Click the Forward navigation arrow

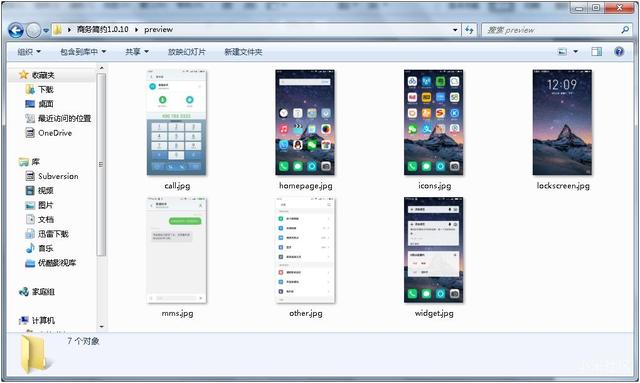click(x=33, y=30)
